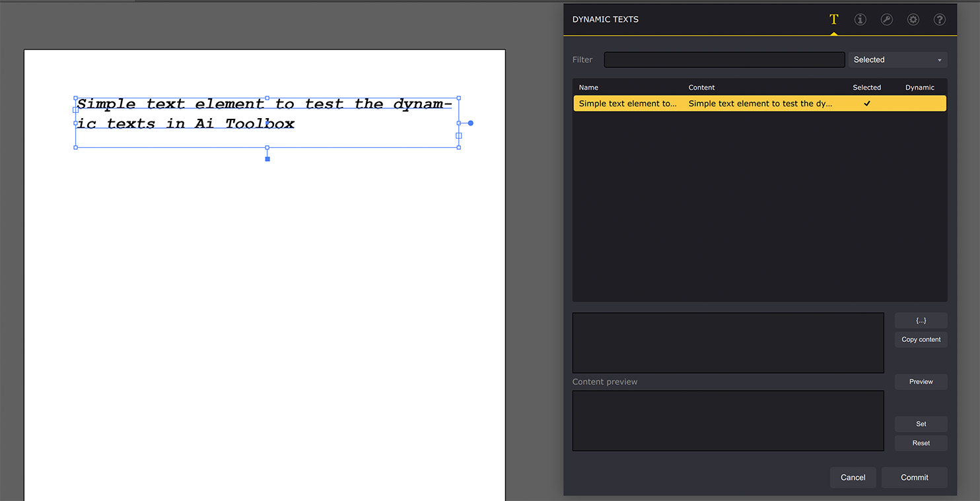Click inside the Filter input field
This screenshot has height=501, width=980.
click(724, 59)
